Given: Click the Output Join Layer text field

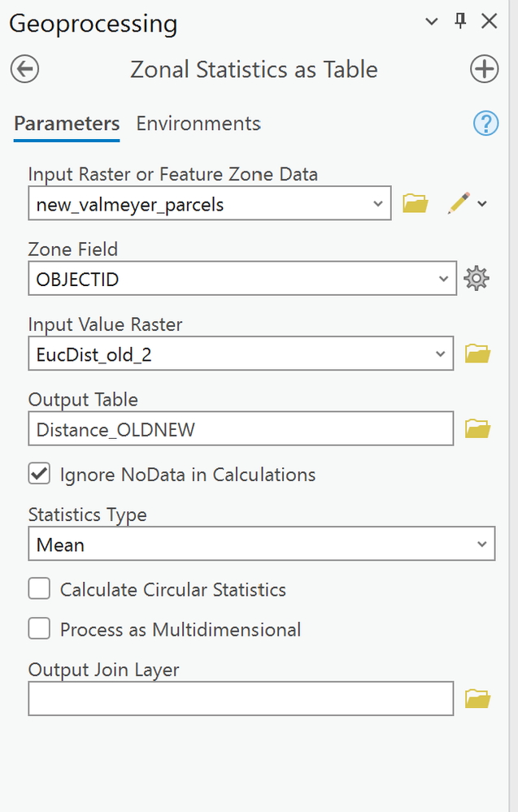Looking at the screenshot, I should point(241,698).
